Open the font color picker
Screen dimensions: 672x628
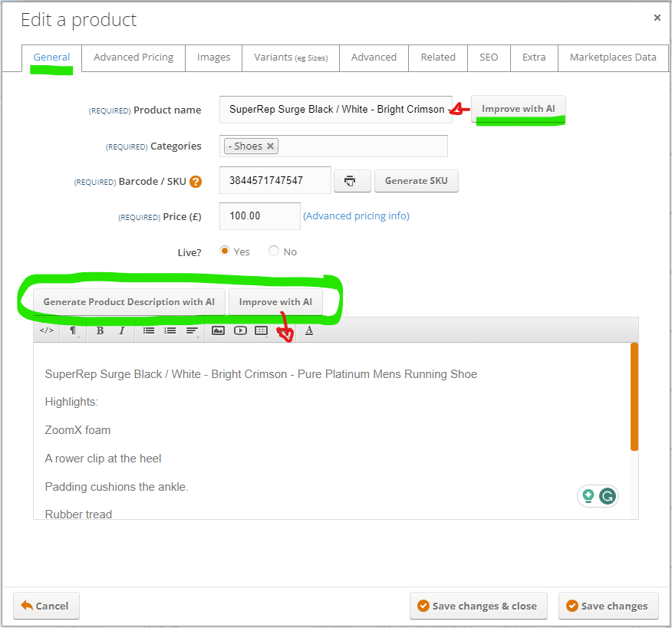click(309, 330)
